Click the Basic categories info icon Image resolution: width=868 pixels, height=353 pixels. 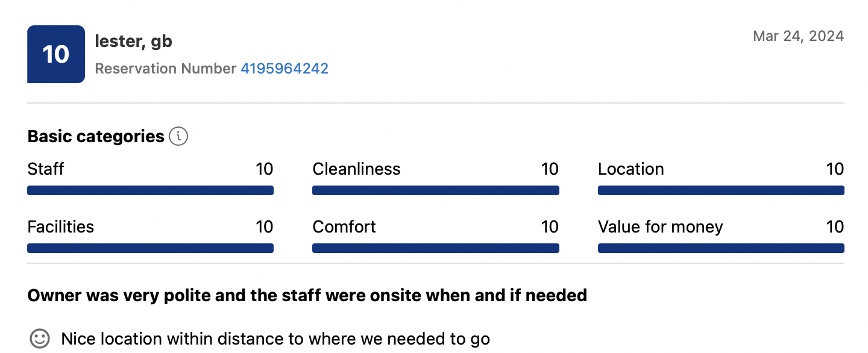(x=178, y=137)
